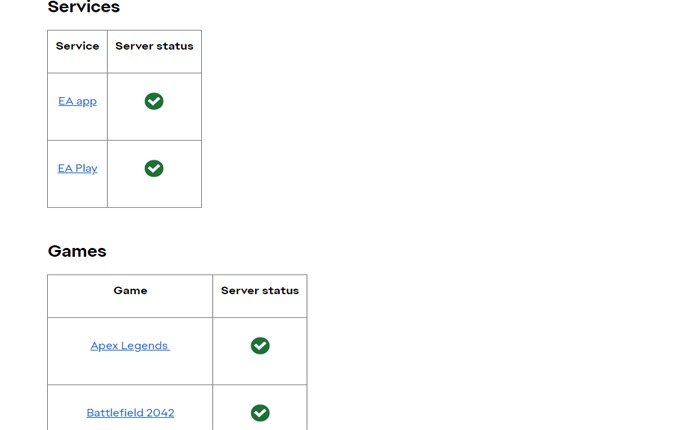
Task: Click empty space left of Apex Legends link
Action: click(x=67, y=346)
